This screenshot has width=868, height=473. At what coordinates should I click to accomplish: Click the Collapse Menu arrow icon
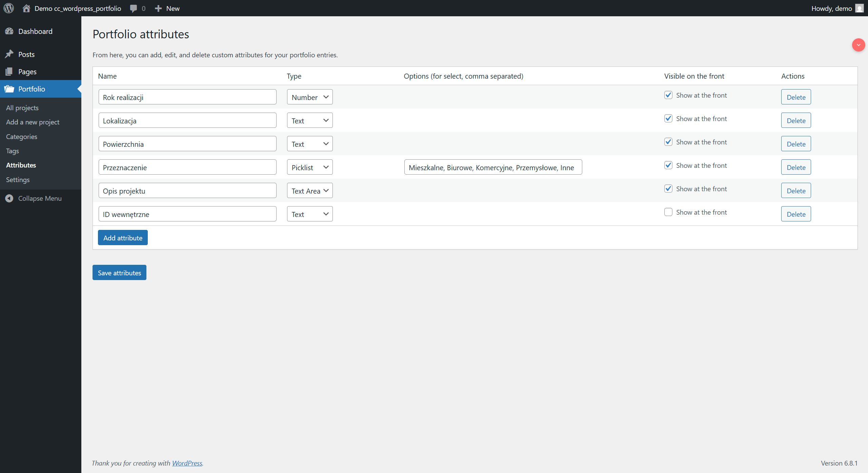click(9, 198)
